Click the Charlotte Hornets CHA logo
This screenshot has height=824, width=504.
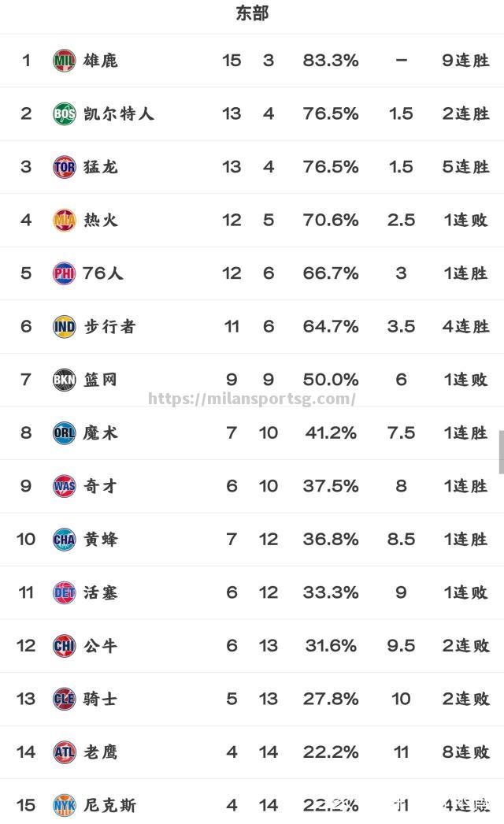tap(64, 540)
